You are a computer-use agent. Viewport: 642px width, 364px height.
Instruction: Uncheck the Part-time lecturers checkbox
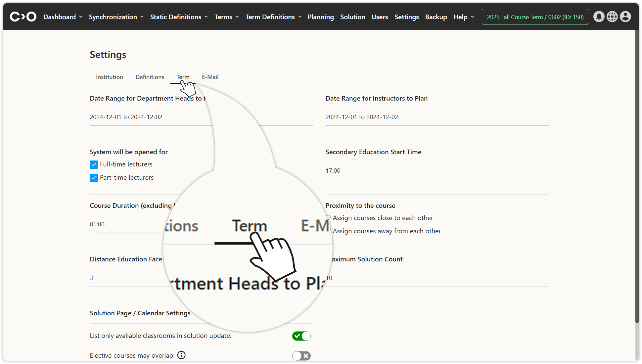[94, 178]
